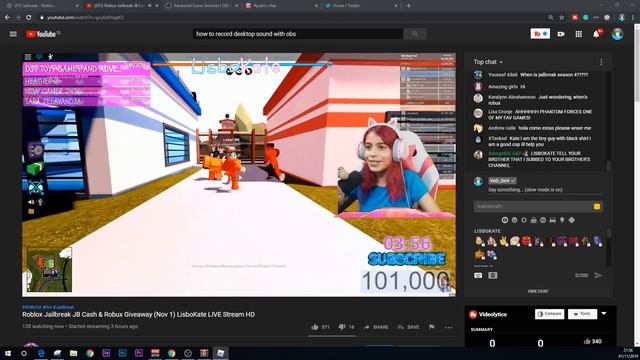Open a new browser tab
This screenshot has width=640, height=360.
[408, 6]
